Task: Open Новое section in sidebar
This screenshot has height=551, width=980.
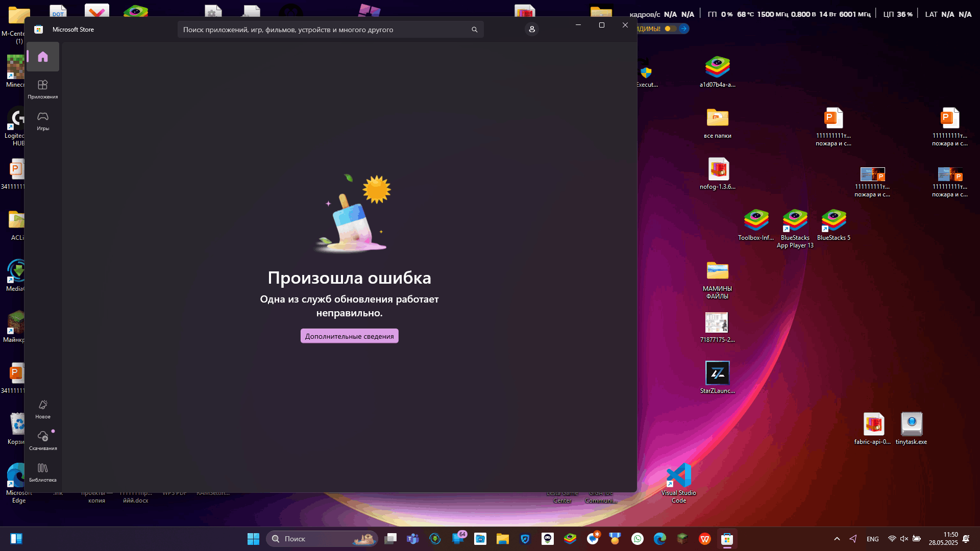Action: tap(43, 409)
